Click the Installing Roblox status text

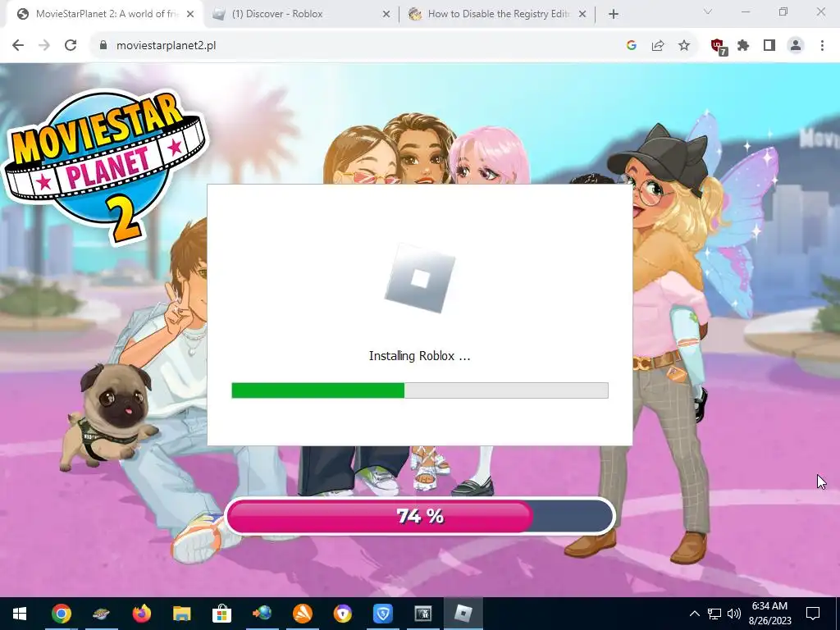pos(419,356)
